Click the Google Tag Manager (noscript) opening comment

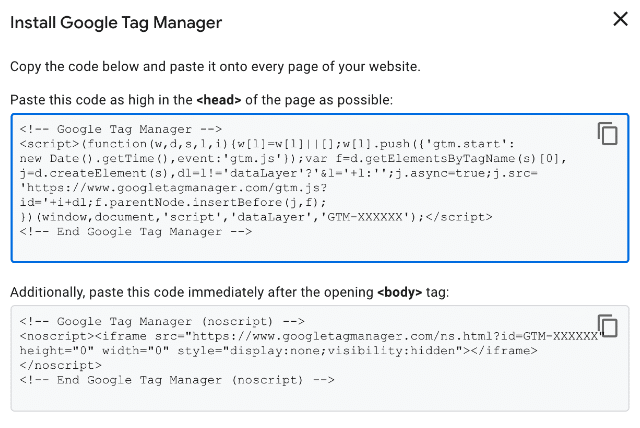162,322
